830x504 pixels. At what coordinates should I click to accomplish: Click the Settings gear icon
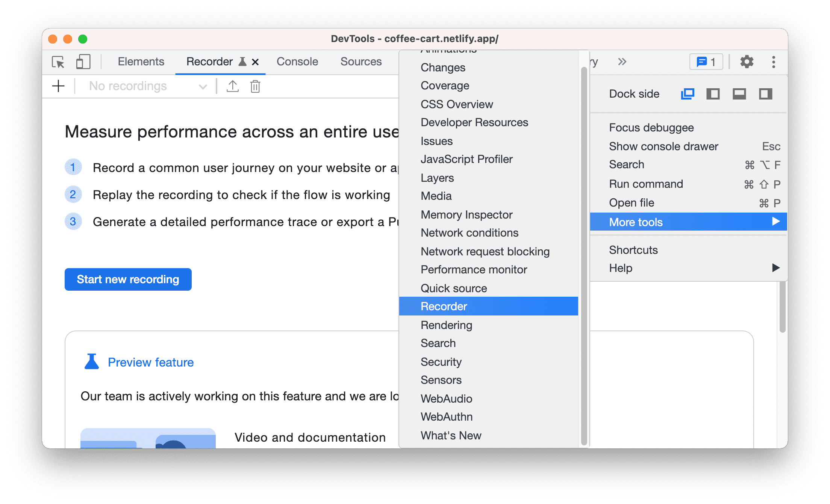(746, 62)
